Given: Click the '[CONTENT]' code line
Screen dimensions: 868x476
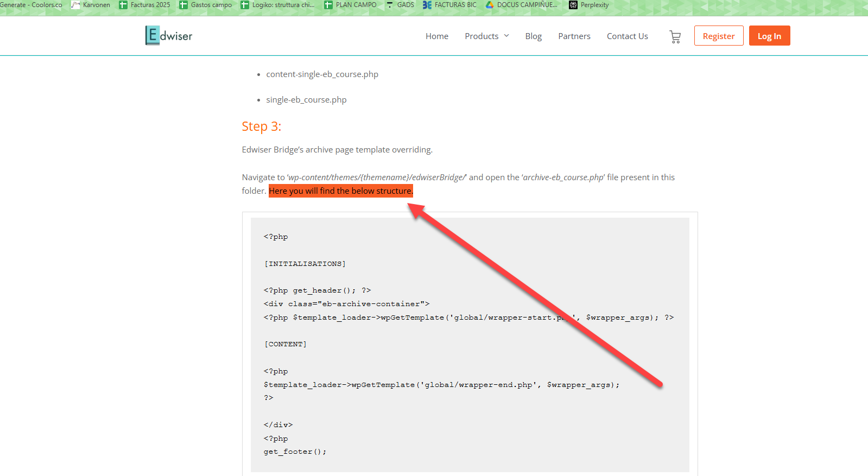Looking at the screenshot, I should [286, 344].
